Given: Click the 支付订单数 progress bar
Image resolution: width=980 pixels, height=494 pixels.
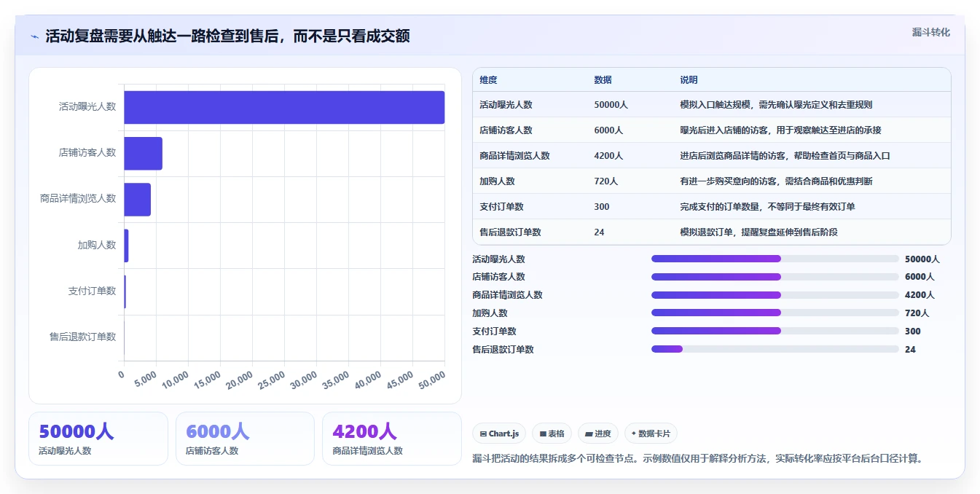Looking at the screenshot, I should click(x=775, y=331).
